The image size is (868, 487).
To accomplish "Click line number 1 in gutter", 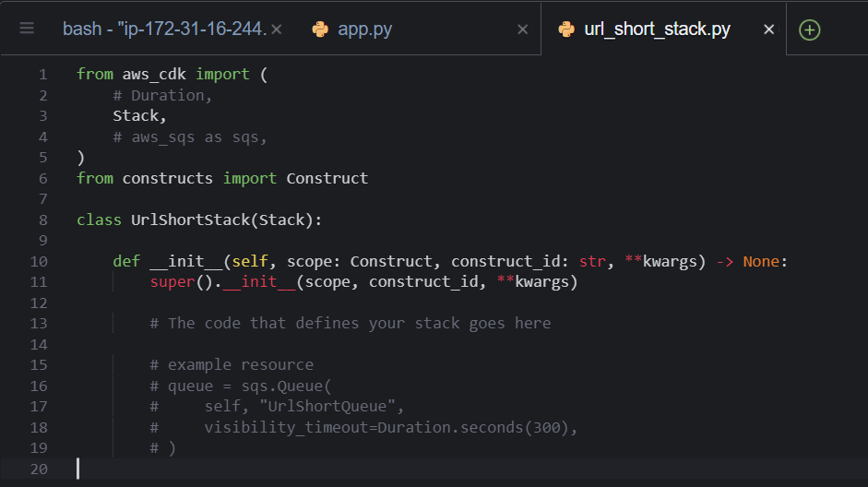I will pyautogui.click(x=43, y=74).
